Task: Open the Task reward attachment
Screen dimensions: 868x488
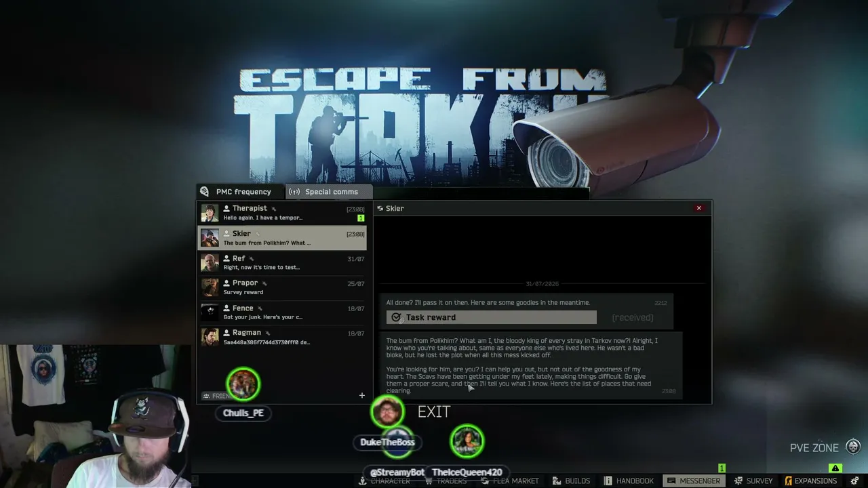Action: [x=492, y=317]
